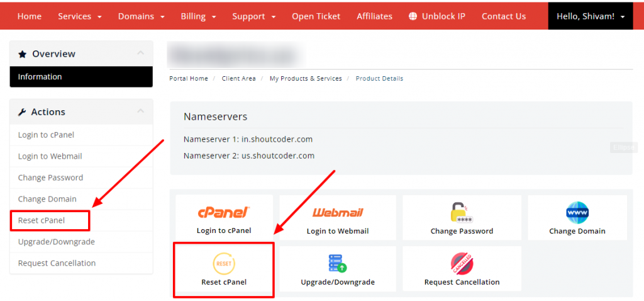Viewport: 644px width, 301px height.
Task: Click the Product Details breadcrumb
Action: (x=379, y=79)
